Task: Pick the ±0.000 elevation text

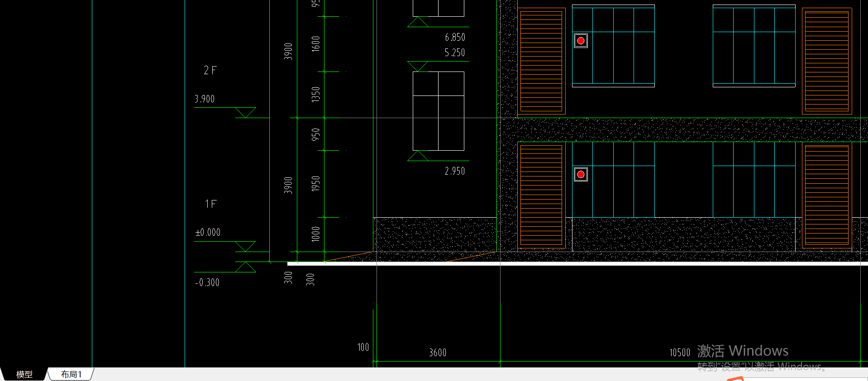Action: 208,232
